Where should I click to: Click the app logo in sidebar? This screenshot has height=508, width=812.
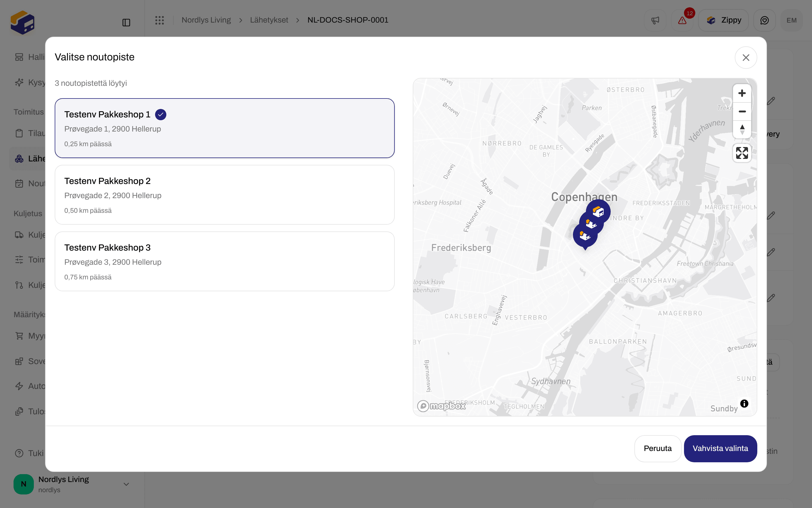[23, 23]
